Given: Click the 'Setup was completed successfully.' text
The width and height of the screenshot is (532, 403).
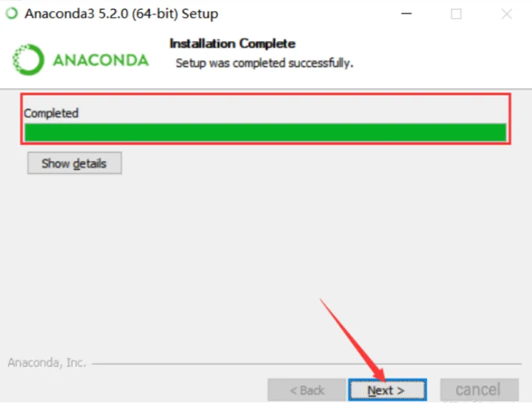Looking at the screenshot, I should 264,63.
